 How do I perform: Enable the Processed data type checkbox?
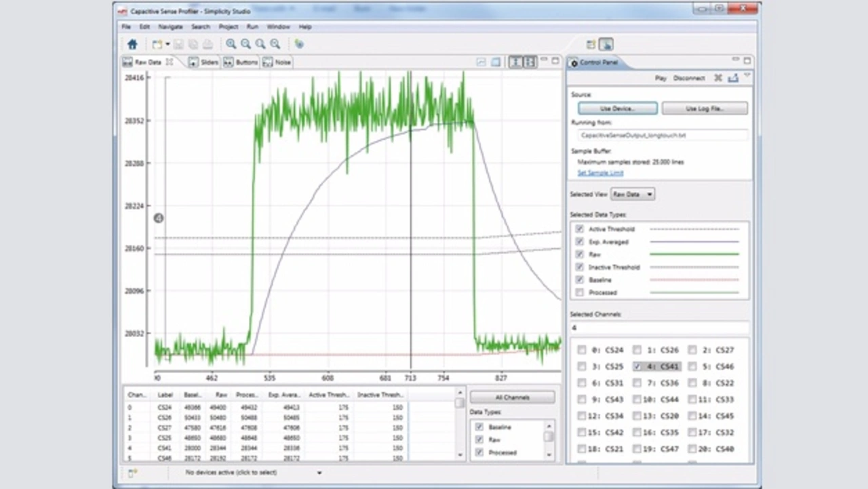point(580,293)
